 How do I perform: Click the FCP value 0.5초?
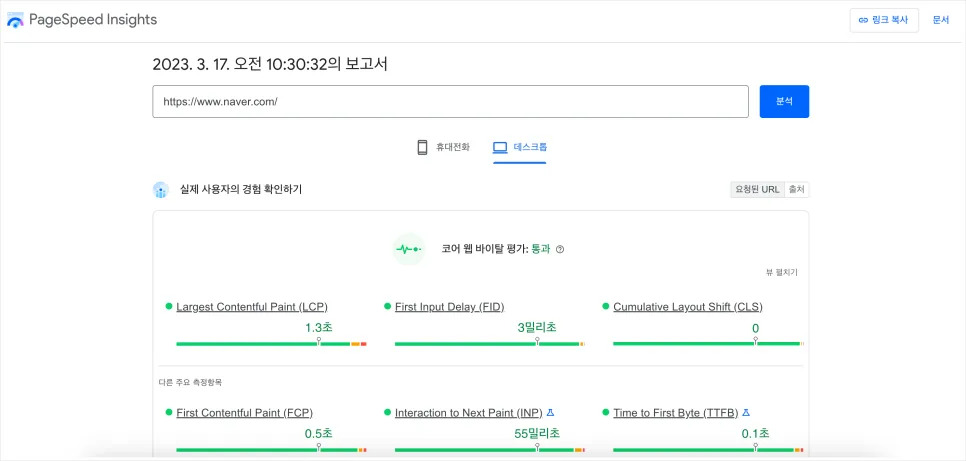pos(319,434)
